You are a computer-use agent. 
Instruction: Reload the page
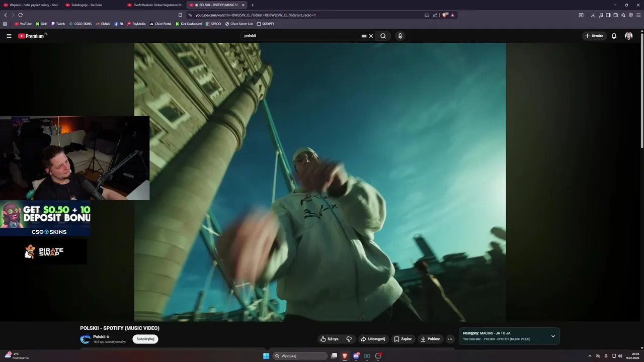21,15
